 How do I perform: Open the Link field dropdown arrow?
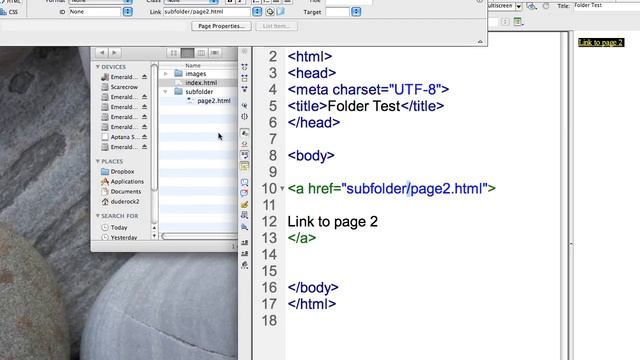[x=257, y=12]
